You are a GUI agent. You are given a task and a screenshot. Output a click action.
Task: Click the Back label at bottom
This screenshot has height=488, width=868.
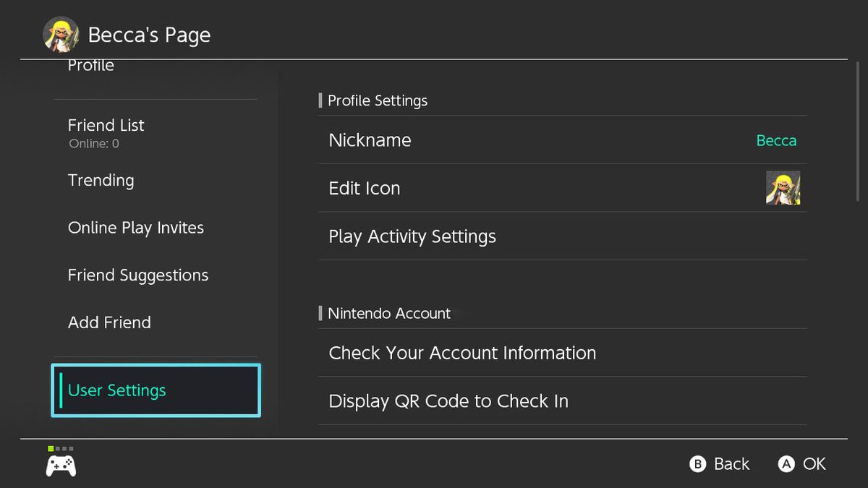[x=731, y=464]
